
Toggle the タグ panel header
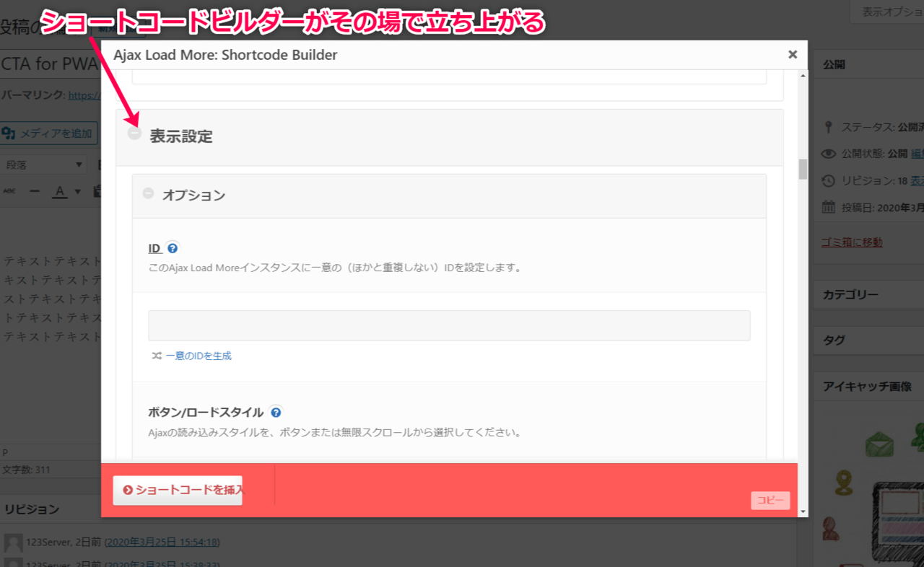coord(868,340)
